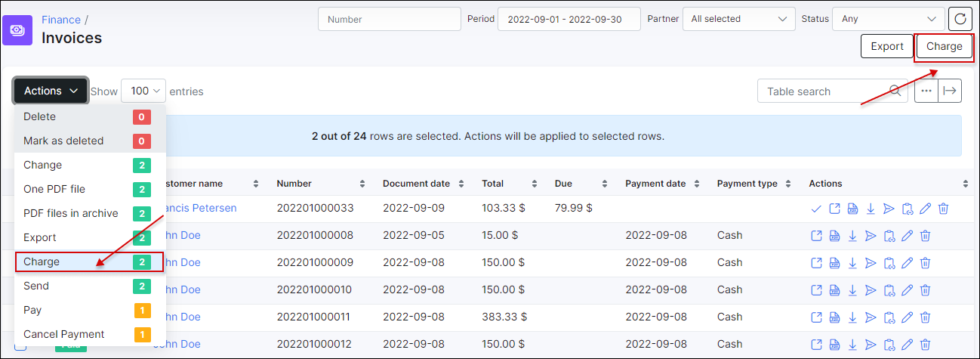
Task: Collapse the Actions dropdown button
Action: point(51,91)
